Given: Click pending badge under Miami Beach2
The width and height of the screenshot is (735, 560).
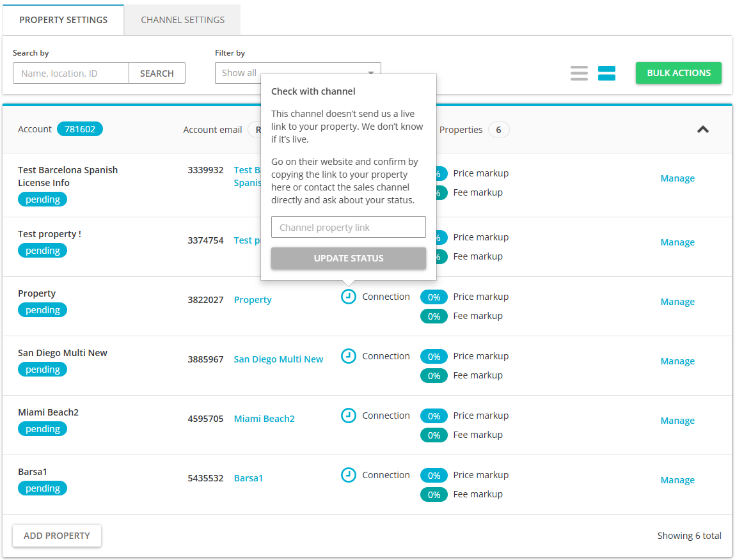Looking at the screenshot, I should click(x=43, y=429).
